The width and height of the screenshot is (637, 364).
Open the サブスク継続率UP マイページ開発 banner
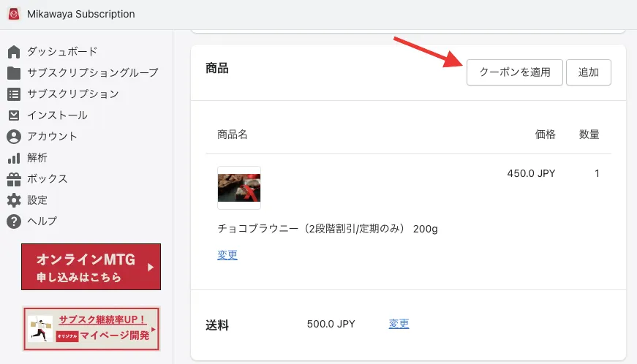pos(91,329)
